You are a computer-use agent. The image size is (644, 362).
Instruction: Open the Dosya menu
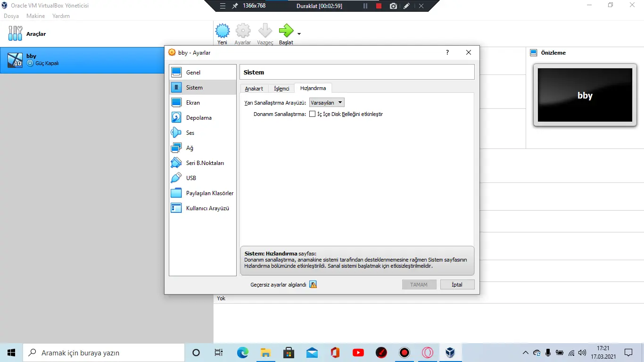point(11,16)
